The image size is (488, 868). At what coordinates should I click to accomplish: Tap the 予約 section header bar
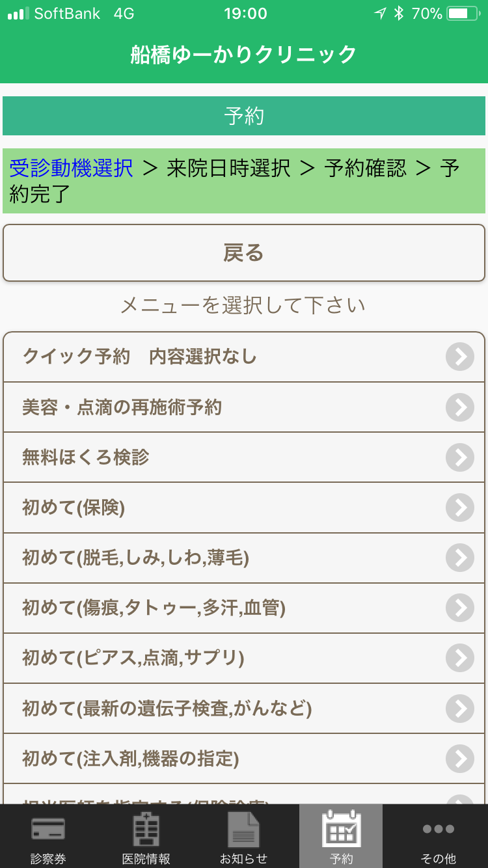(x=244, y=116)
